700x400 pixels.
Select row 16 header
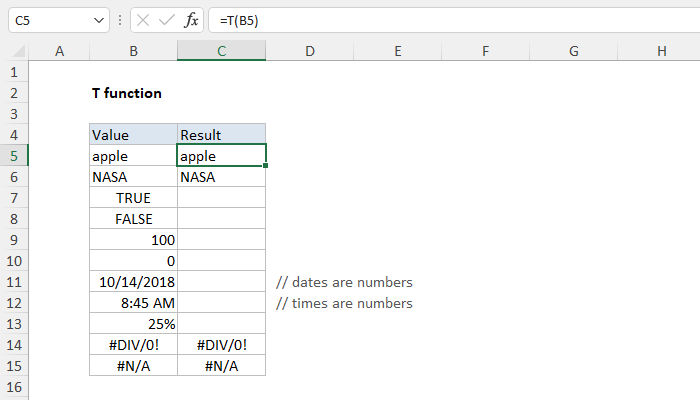click(14, 387)
